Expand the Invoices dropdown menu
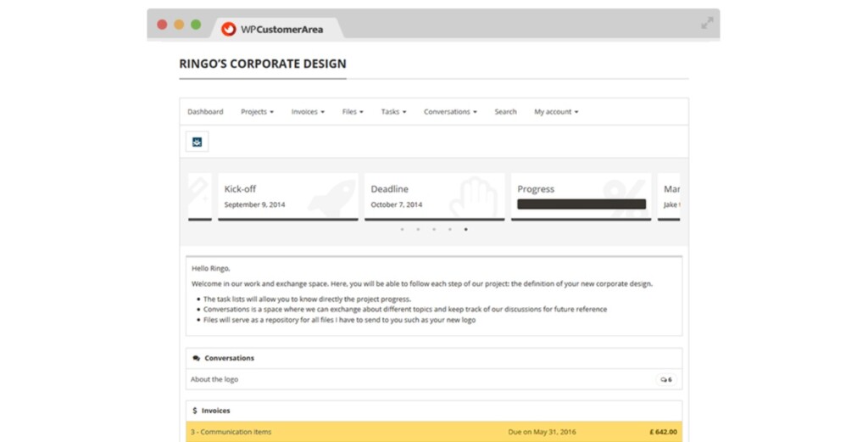Image resolution: width=868 pixels, height=442 pixels. (308, 112)
